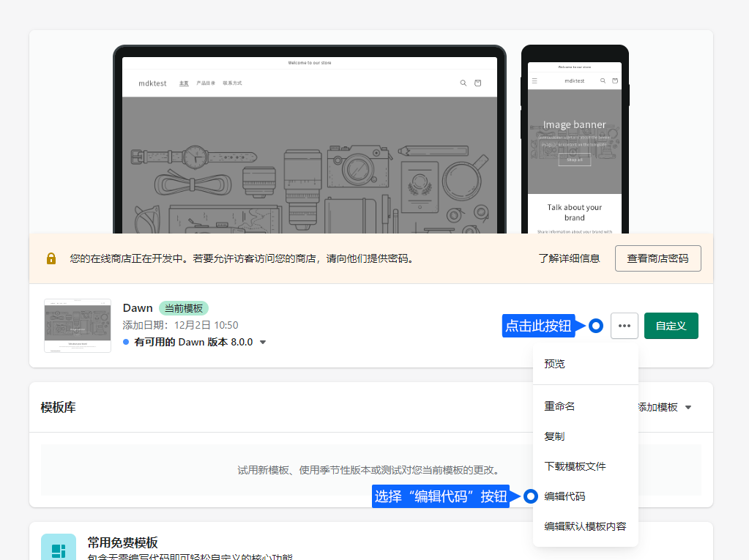Click the green 自定义 button
This screenshot has width=749, height=560.
point(671,326)
